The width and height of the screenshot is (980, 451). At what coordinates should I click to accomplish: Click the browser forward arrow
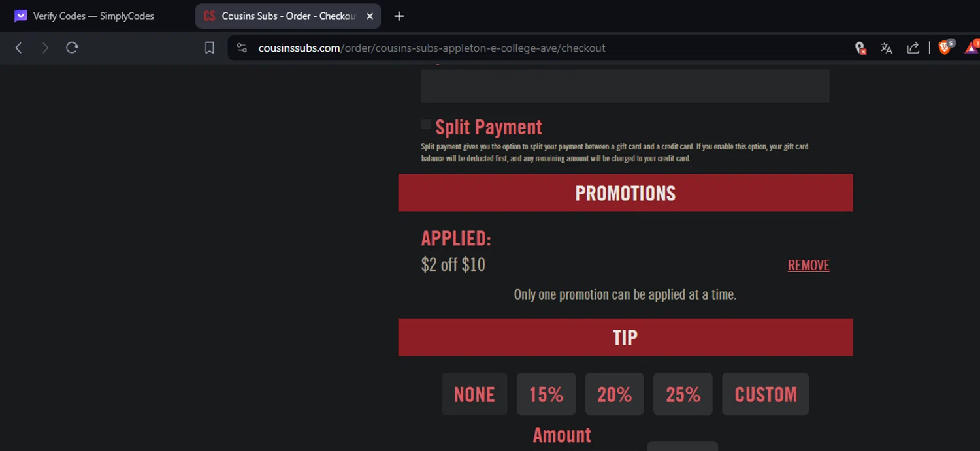pos(45,48)
